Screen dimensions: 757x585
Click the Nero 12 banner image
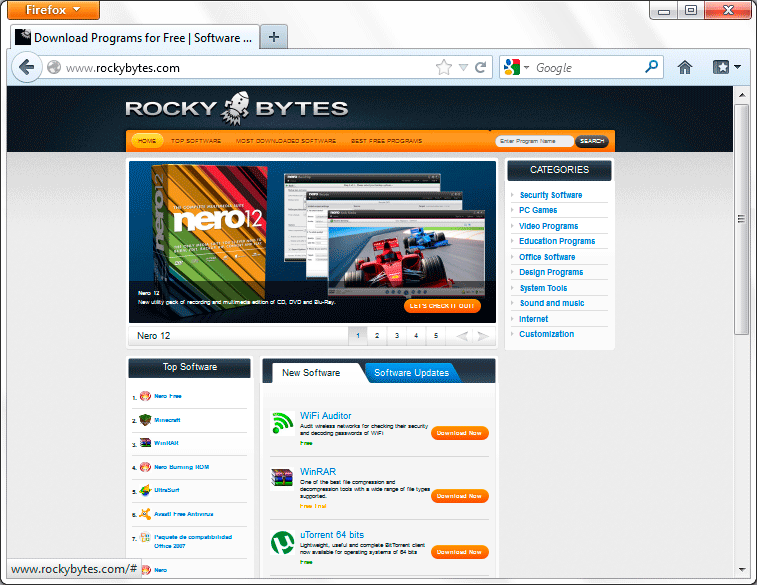312,242
